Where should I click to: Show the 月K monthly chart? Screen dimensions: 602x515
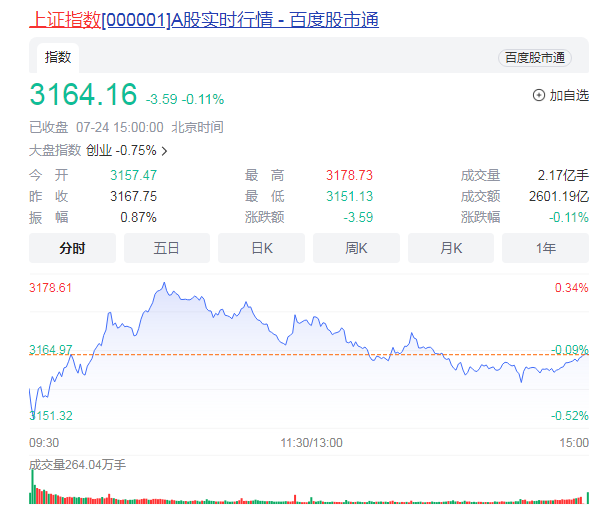451,248
